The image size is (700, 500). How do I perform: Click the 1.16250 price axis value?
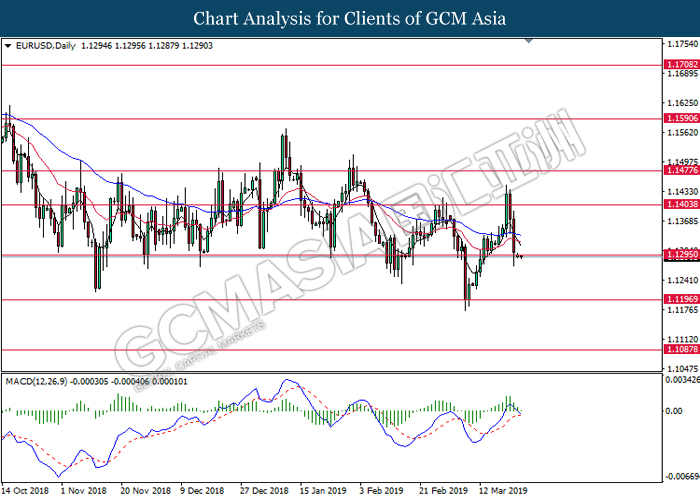point(682,103)
